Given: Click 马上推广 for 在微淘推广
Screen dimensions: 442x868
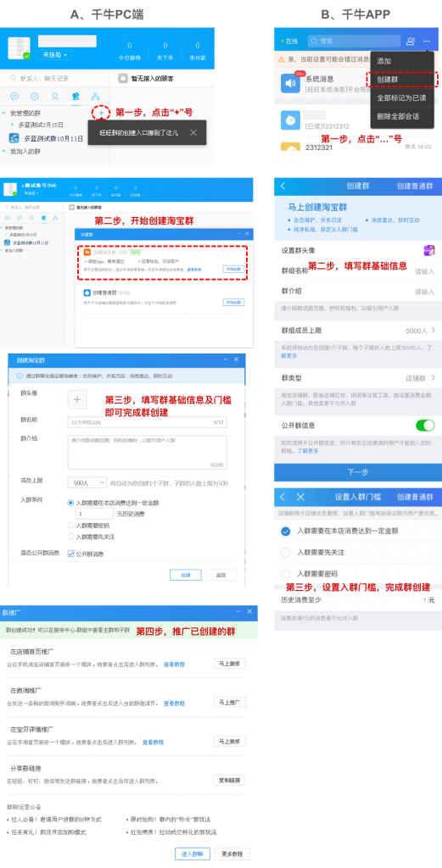Looking at the screenshot, I should [229, 703].
